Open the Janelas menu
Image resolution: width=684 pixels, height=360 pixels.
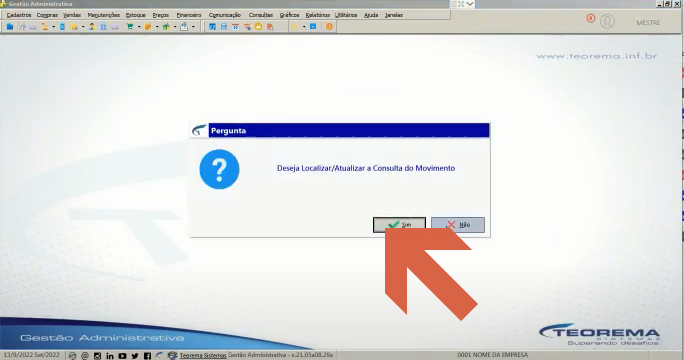(x=393, y=15)
